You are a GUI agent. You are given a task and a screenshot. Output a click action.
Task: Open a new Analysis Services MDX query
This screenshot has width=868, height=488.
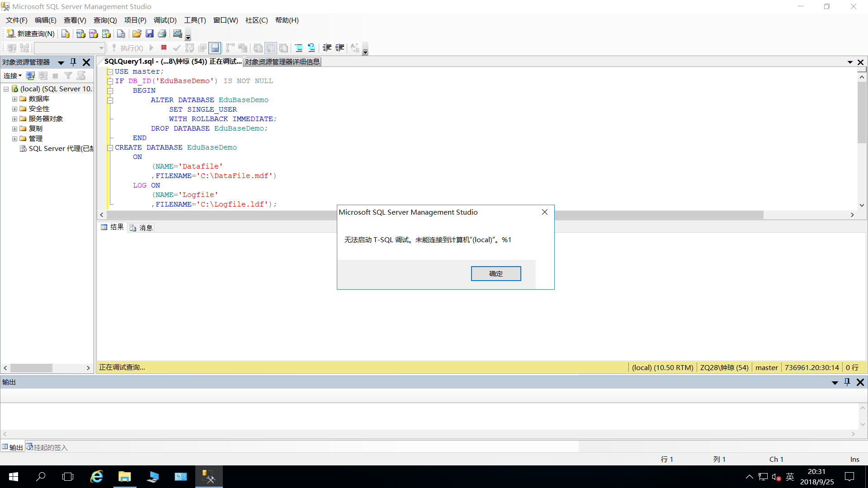coord(81,33)
